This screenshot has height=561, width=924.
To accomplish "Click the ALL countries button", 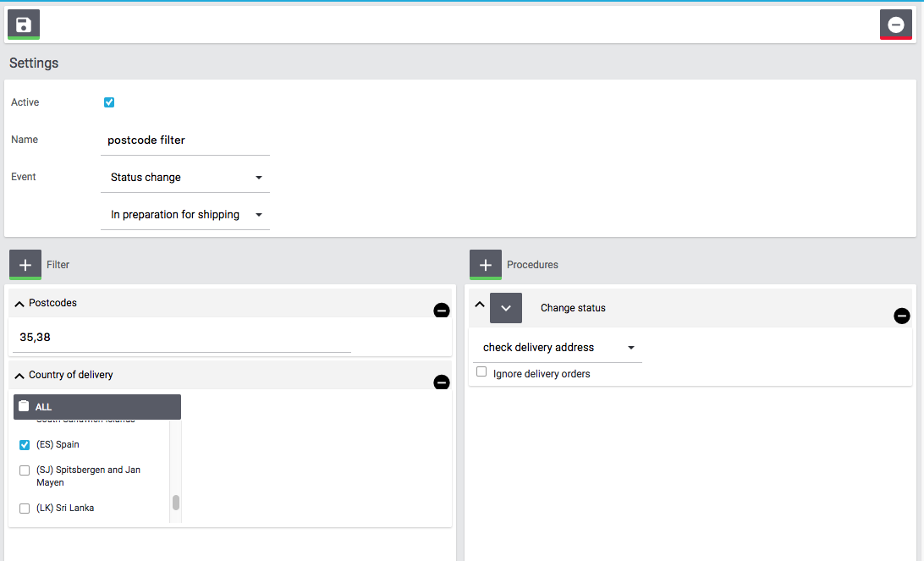I will 96,407.
